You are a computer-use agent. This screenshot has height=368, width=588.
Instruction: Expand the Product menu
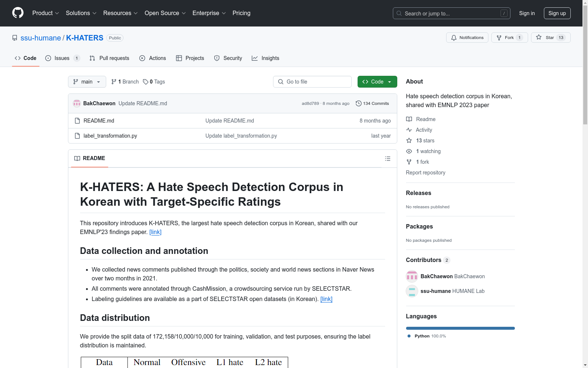(x=46, y=13)
